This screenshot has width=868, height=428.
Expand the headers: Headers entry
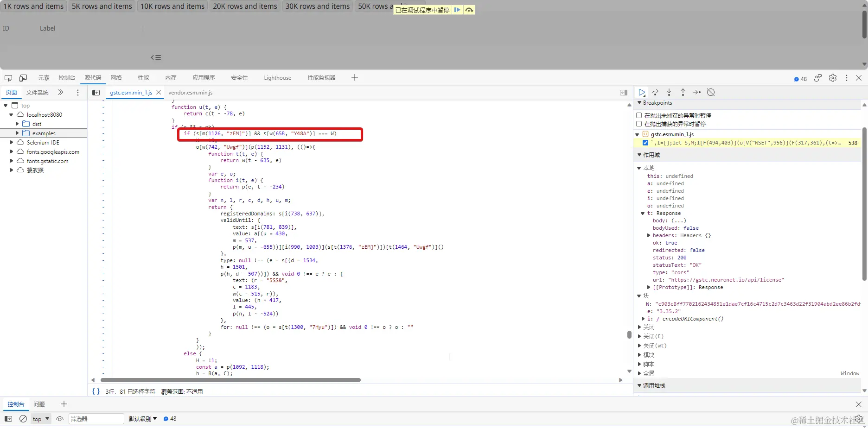tap(649, 235)
